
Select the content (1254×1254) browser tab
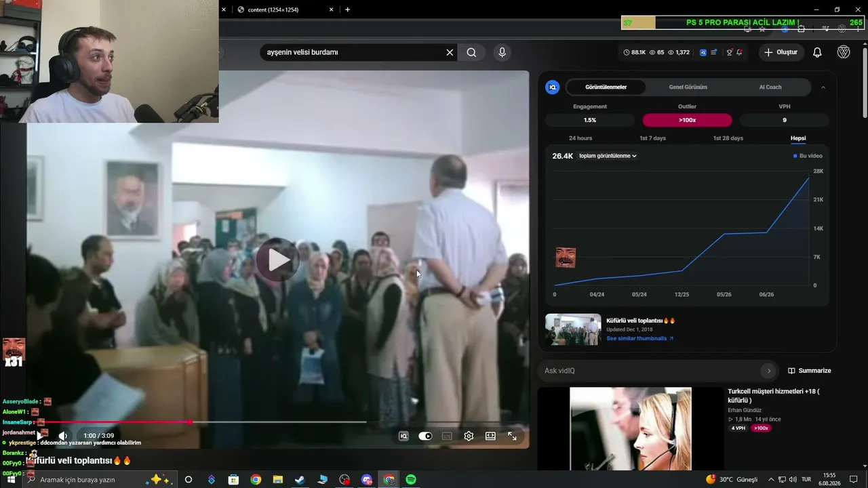(285, 9)
